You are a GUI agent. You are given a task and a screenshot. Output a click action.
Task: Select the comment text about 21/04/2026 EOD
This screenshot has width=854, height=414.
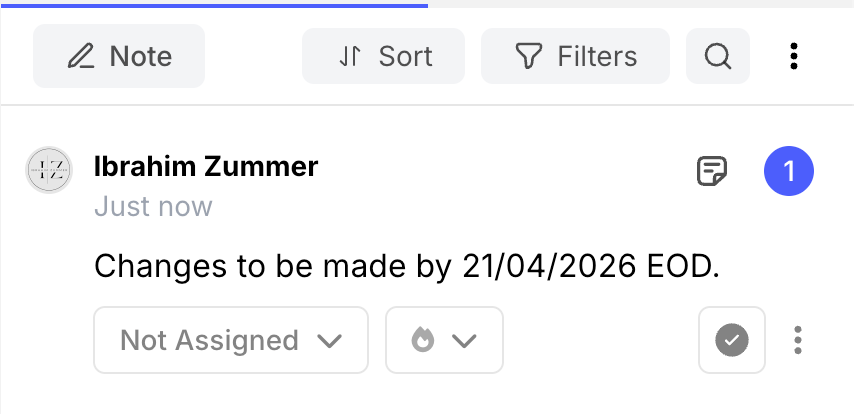[407, 267]
